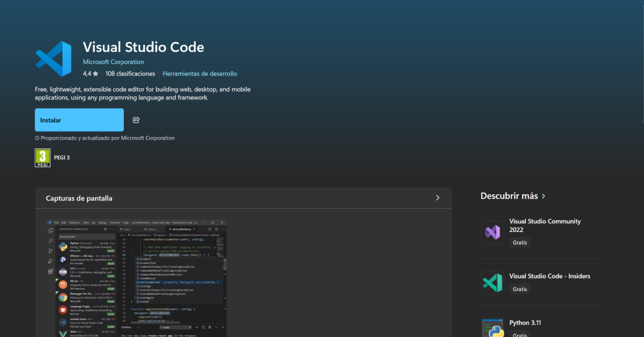Expand Capturas de pantalla with the chevron
644x337 pixels.
pyautogui.click(x=438, y=198)
